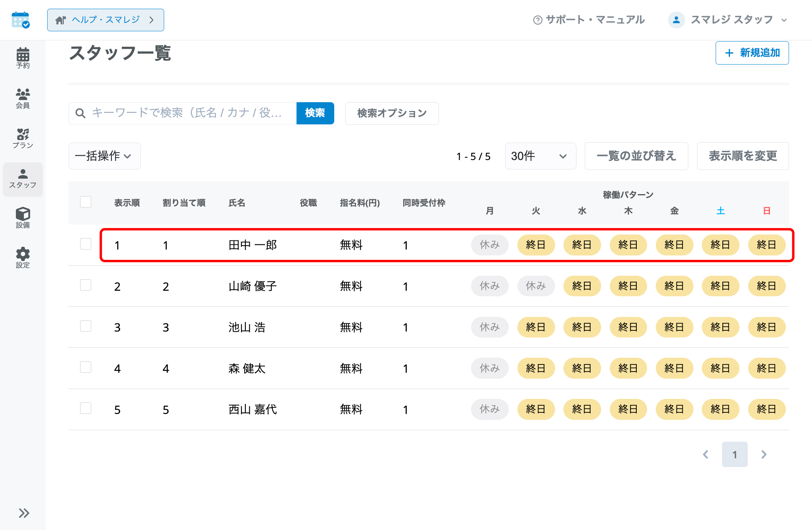Image resolution: width=812 pixels, height=530 pixels.
Task: Click the 月 休み badge for 田中 一郎
Action: [x=490, y=245]
